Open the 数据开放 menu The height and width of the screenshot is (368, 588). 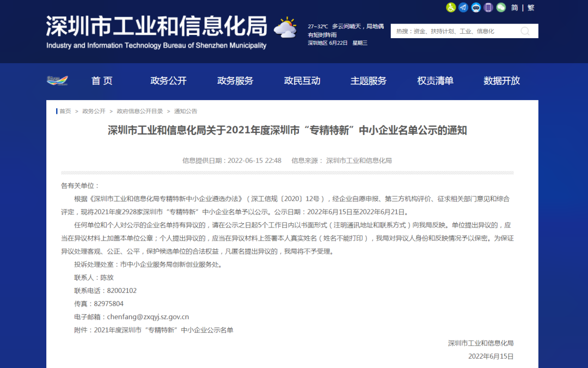[501, 80]
